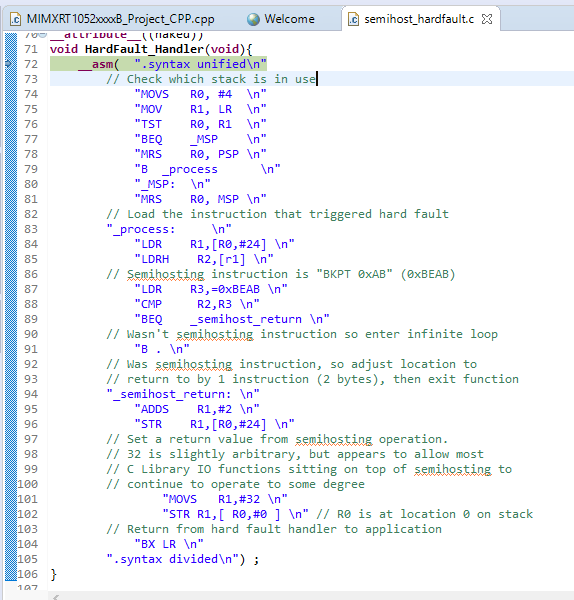Close the semihost_hardfault.c tab
574x600 pixels.
[487, 19]
